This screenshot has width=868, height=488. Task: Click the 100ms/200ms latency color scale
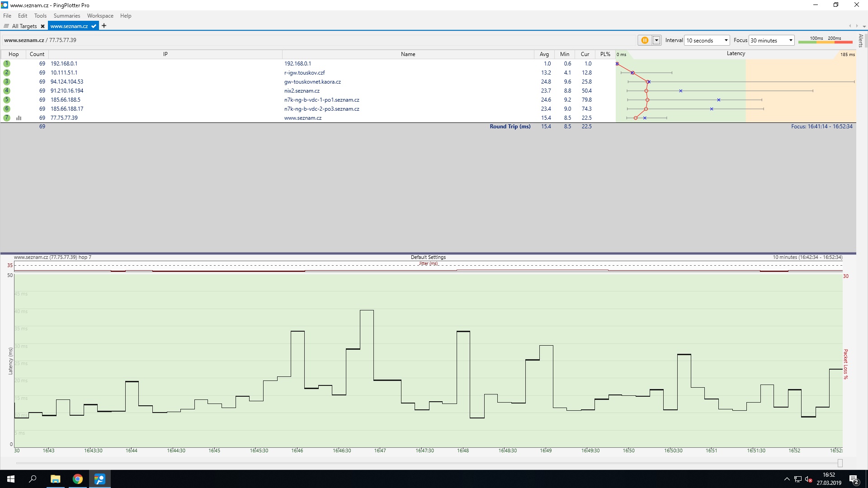click(825, 40)
